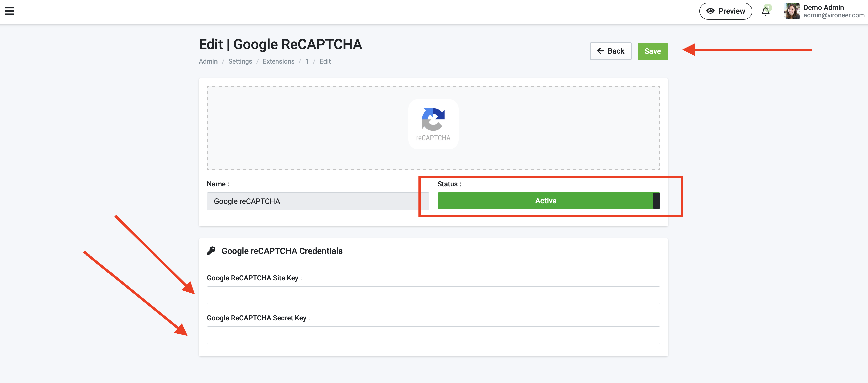868x383 pixels.
Task: Click the dark handle of status toggle
Action: click(x=656, y=201)
